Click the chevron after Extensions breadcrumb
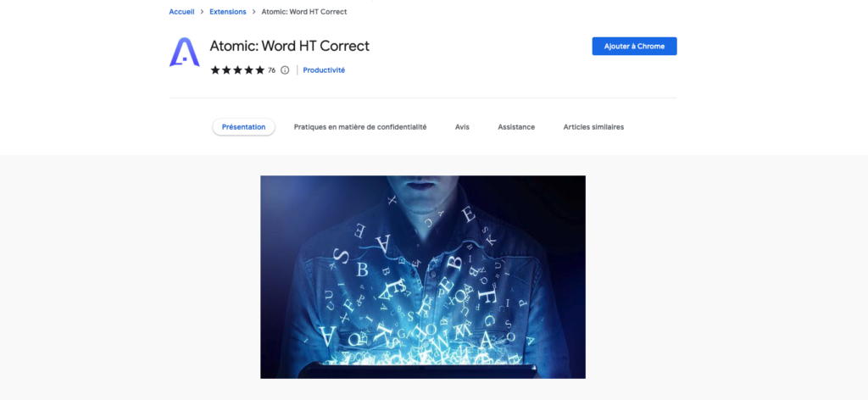Image resolution: width=868 pixels, height=400 pixels. coord(253,12)
